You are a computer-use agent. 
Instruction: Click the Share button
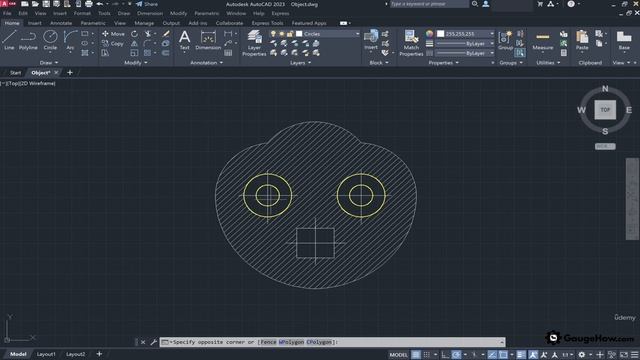147,4
